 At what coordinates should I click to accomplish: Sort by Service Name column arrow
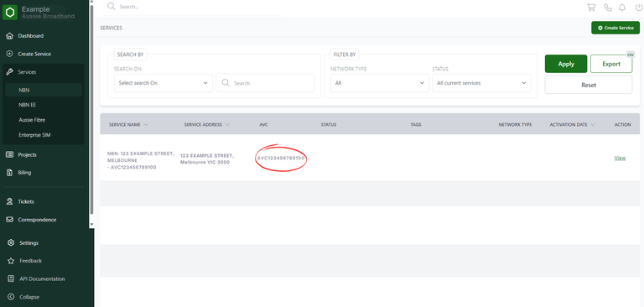tap(146, 124)
